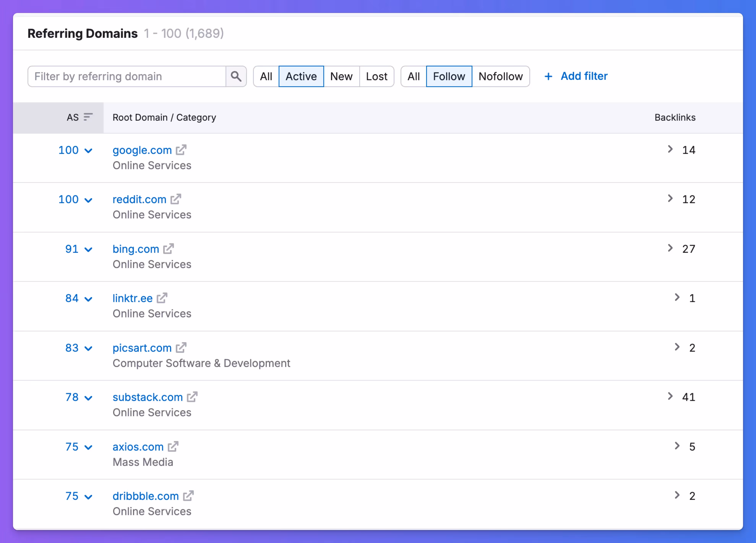Open google.com external link icon

(181, 150)
